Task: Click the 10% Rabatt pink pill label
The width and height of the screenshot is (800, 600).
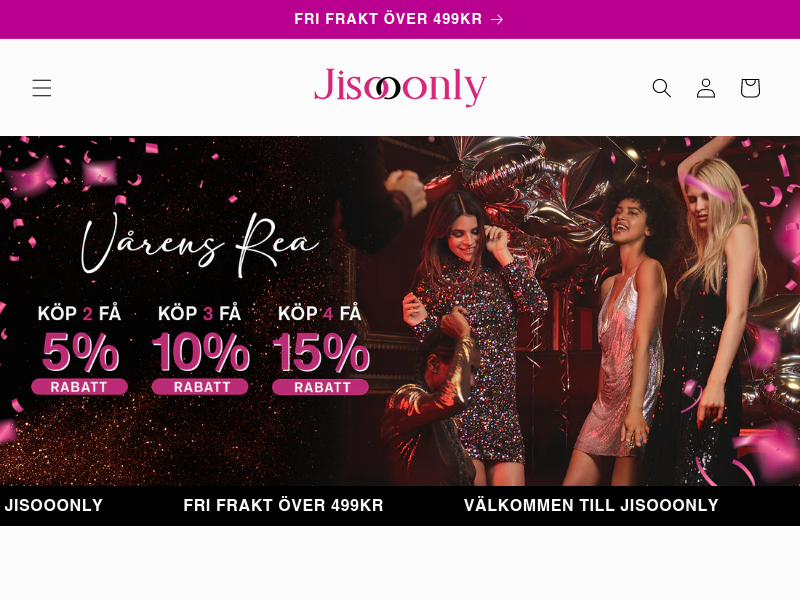Action: (x=200, y=387)
